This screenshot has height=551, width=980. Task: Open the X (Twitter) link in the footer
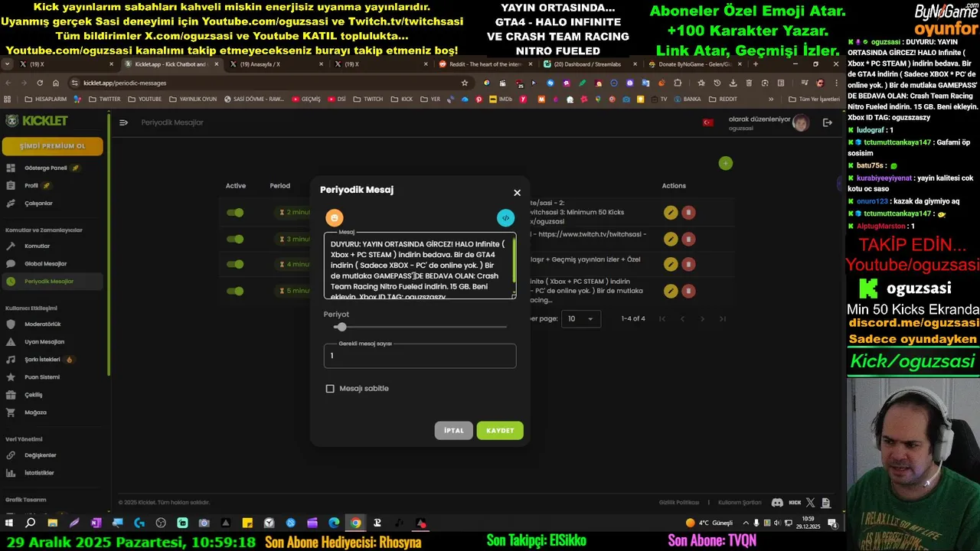tap(810, 503)
